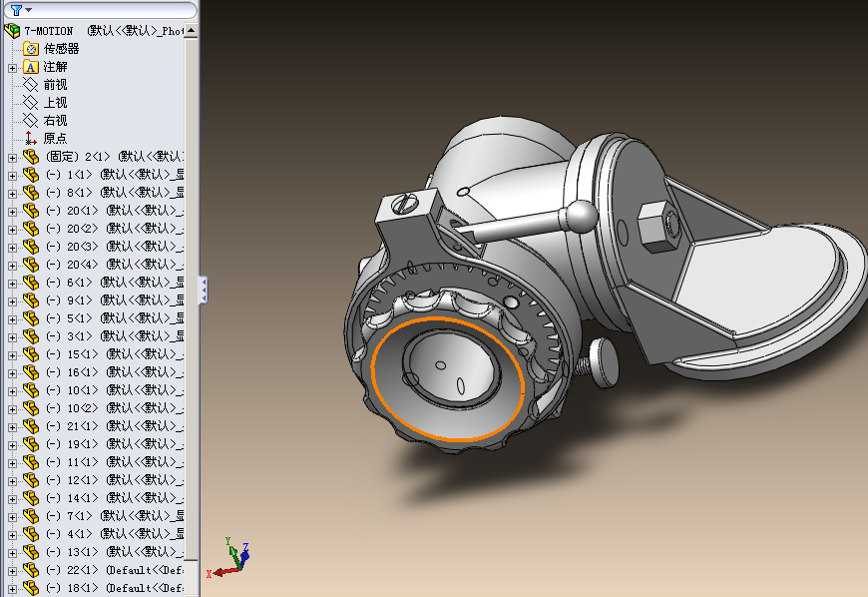This screenshot has height=597, width=868.
Task: Expand the 18<1> Default component node
Action: [x=12, y=589]
